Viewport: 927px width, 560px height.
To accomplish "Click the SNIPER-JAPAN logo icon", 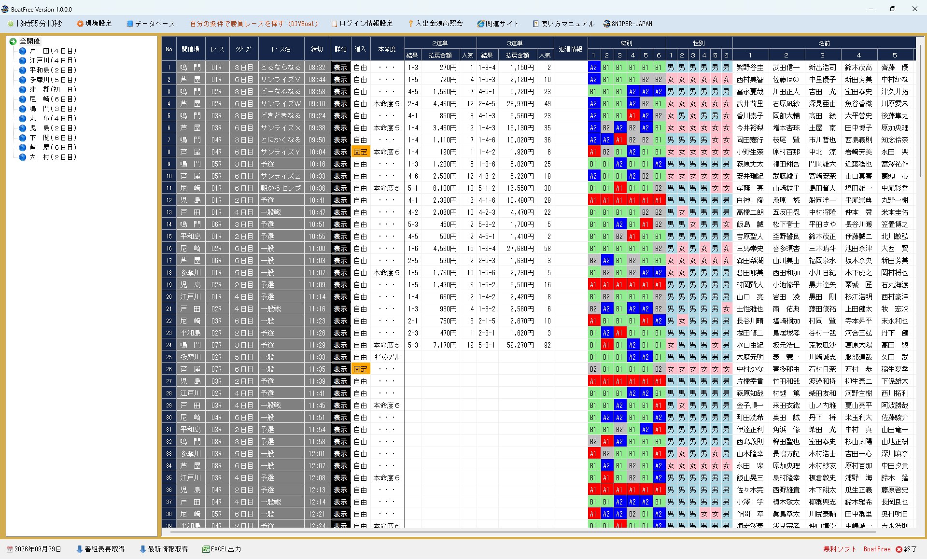I will click(x=607, y=24).
